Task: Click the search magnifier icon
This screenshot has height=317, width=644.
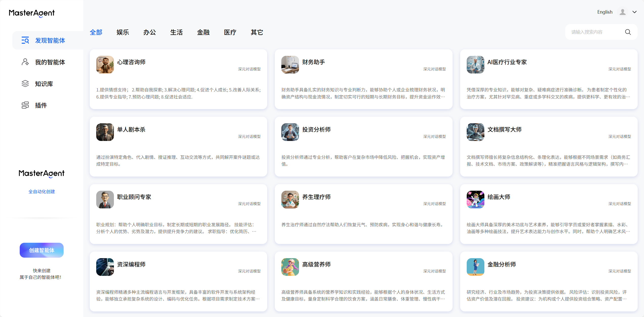Action: (x=628, y=32)
